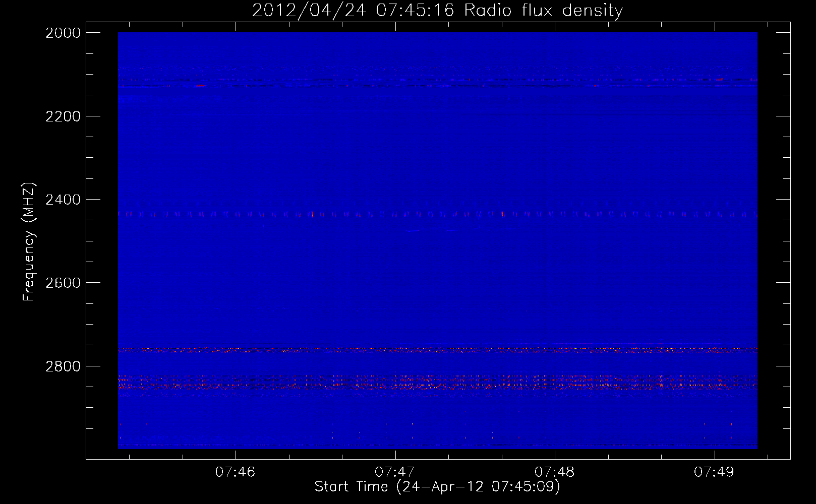Click the 'Start Time (24-Apr-12 07:45:09)' label
The image size is (816, 504).
[x=437, y=487]
